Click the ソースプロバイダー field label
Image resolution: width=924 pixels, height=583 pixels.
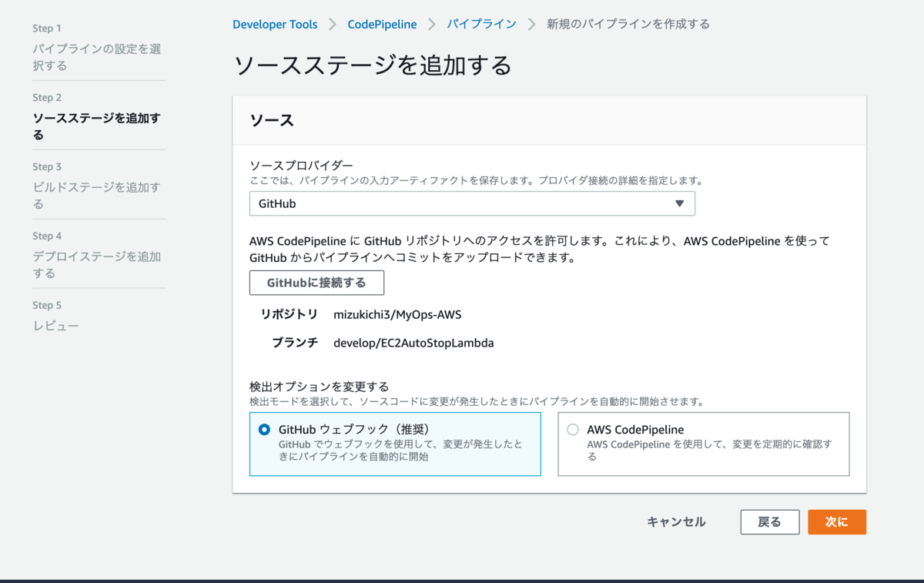tap(302, 166)
